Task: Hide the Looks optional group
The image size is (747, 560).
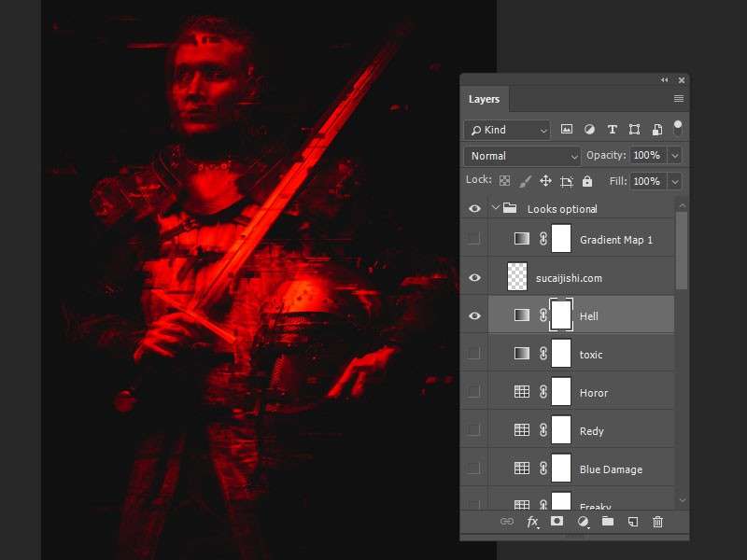Action: point(474,208)
